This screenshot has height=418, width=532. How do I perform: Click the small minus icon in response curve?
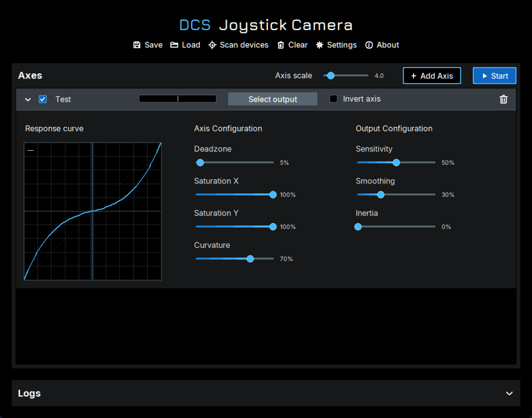tap(31, 150)
